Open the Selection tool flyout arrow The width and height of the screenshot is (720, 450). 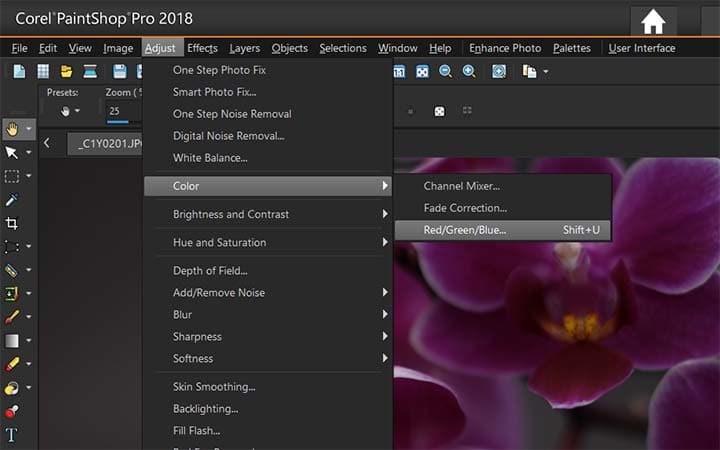click(x=28, y=175)
